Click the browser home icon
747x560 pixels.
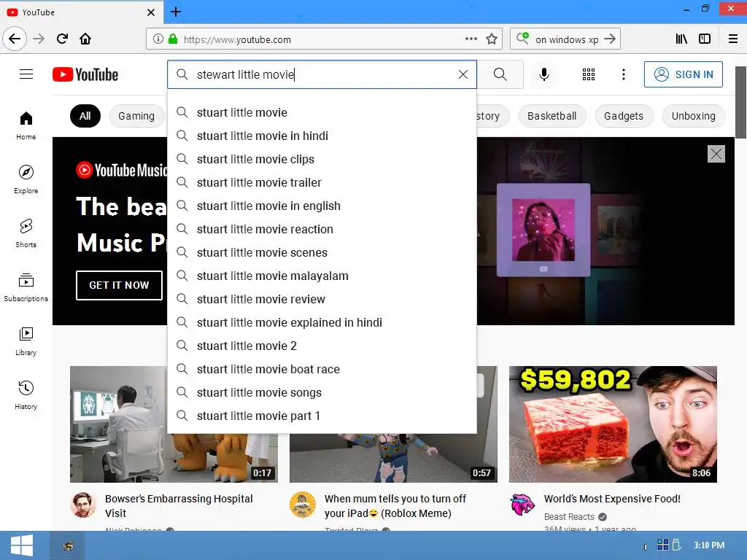(85, 39)
